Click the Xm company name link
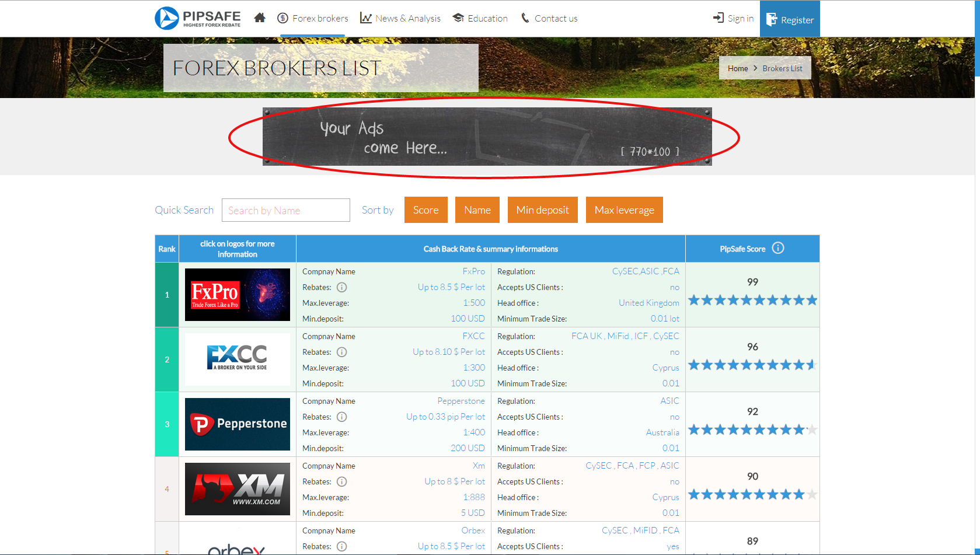The image size is (980, 555). [479, 466]
